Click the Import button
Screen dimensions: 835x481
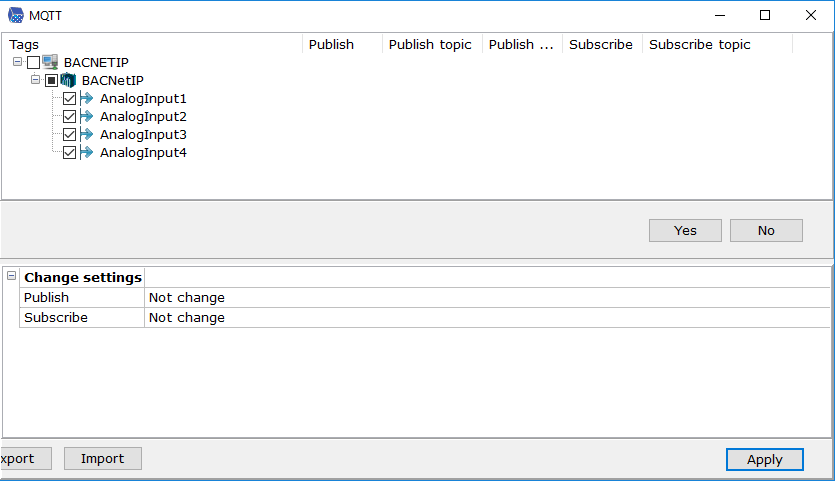[103, 459]
